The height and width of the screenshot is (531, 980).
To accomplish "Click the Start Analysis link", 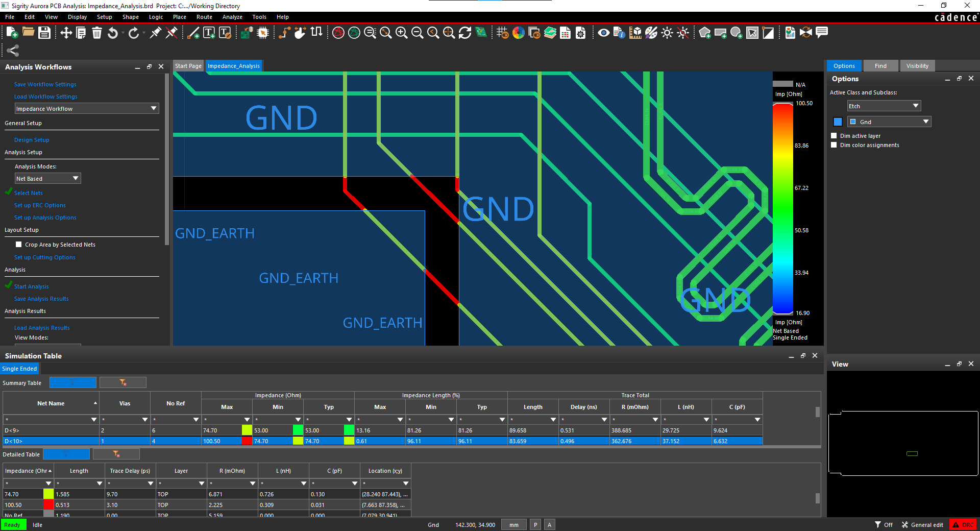I will pos(32,286).
